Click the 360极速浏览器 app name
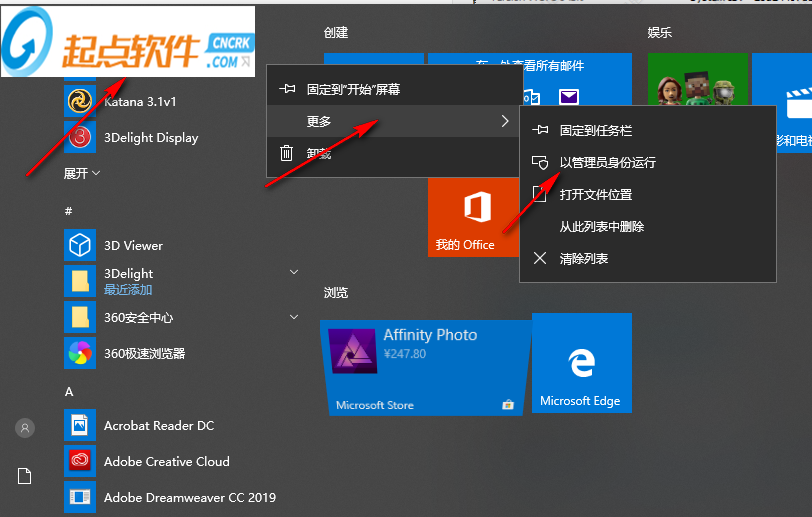 click(144, 353)
